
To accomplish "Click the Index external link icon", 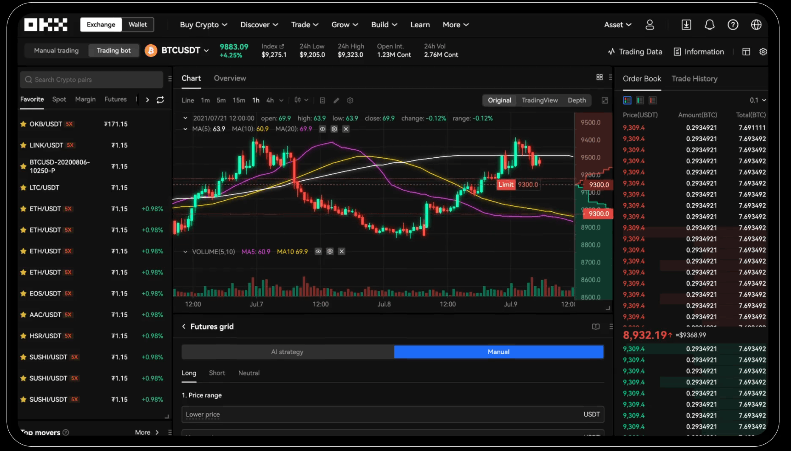I will click(281, 46).
